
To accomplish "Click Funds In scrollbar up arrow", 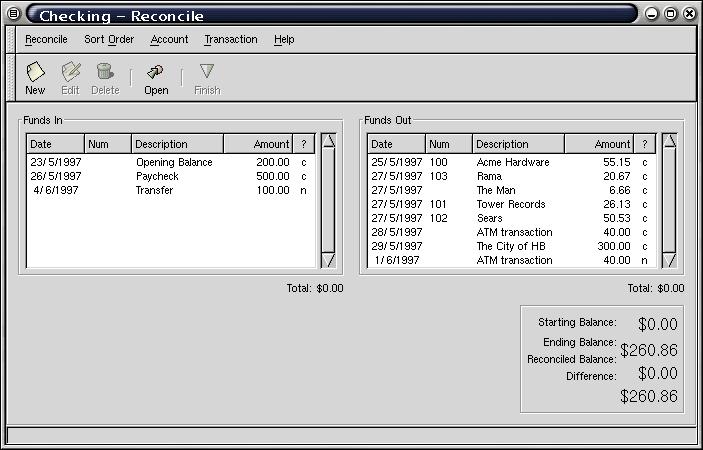I will click(x=328, y=142).
